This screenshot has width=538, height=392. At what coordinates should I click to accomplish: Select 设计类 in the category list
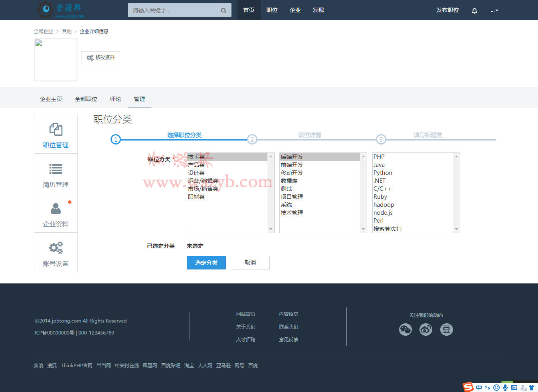227,173
